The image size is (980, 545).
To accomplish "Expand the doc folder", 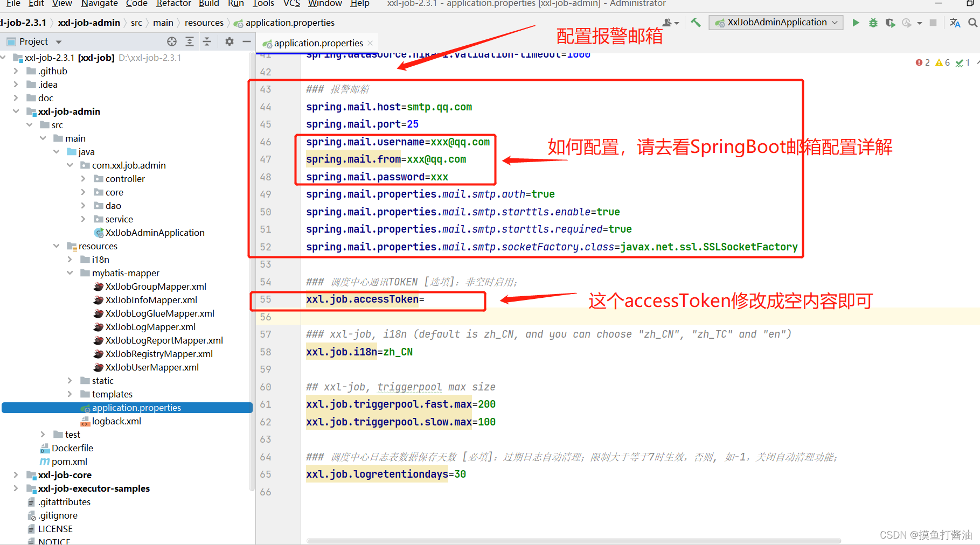I will click(x=16, y=98).
